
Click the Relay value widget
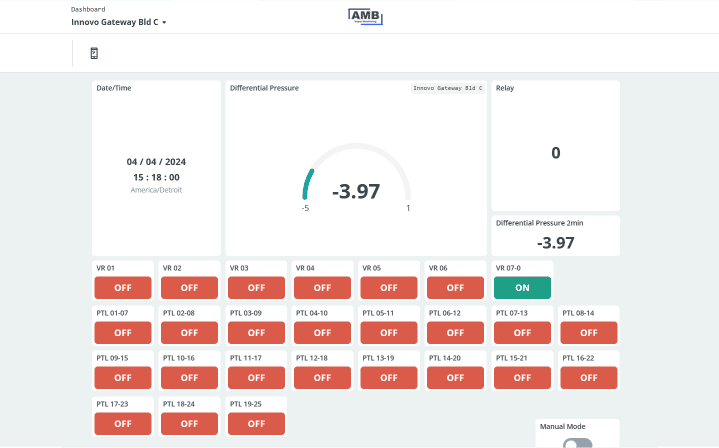click(x=555, y=153)
